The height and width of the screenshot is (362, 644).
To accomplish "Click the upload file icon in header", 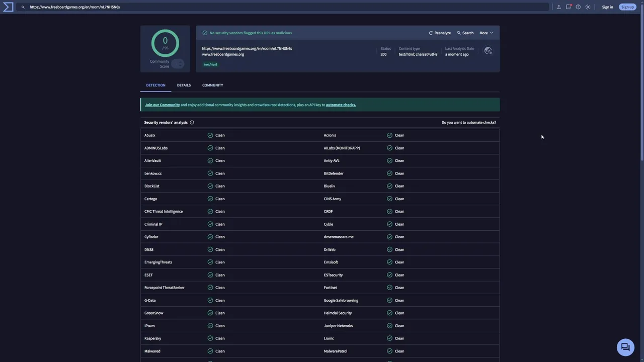I will (x=558, y=7).
